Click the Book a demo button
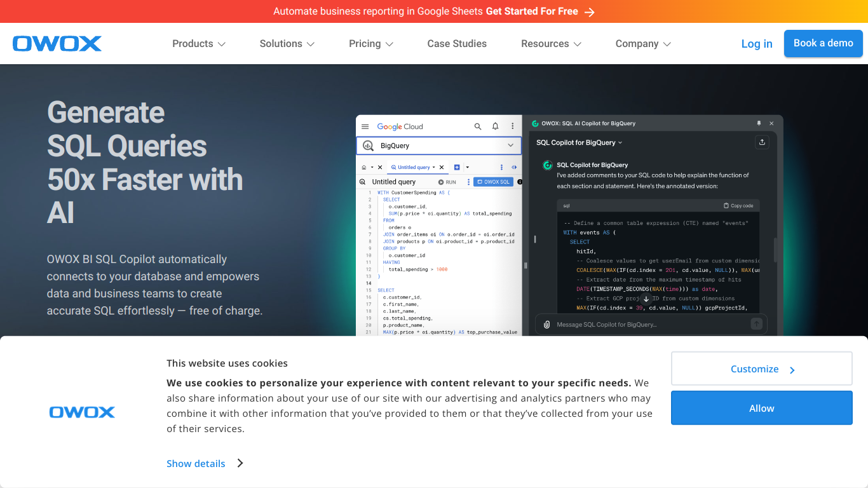The image size is (868, 488). pyautogui.click(x=823, y=43)
